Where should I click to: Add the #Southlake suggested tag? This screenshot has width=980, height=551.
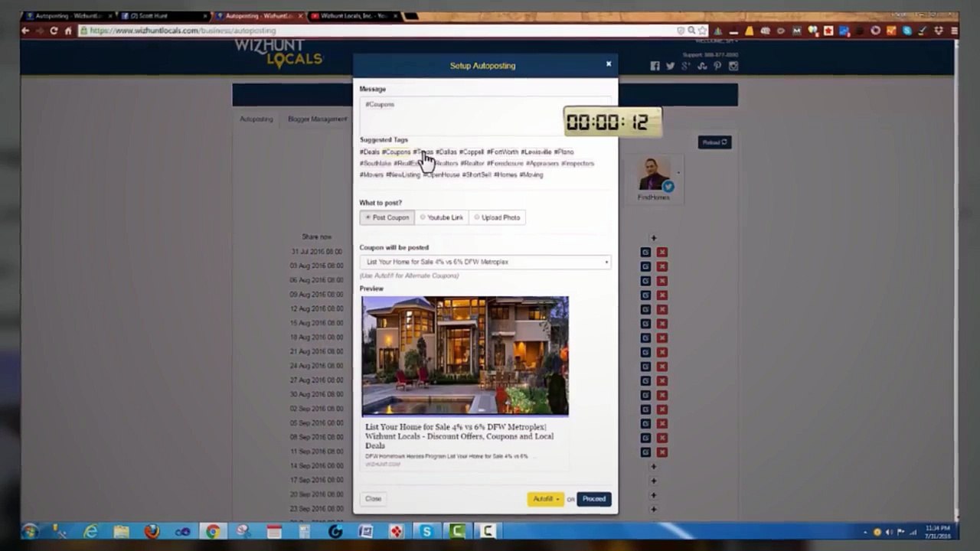pyautogui.click(x=375, y=163)
